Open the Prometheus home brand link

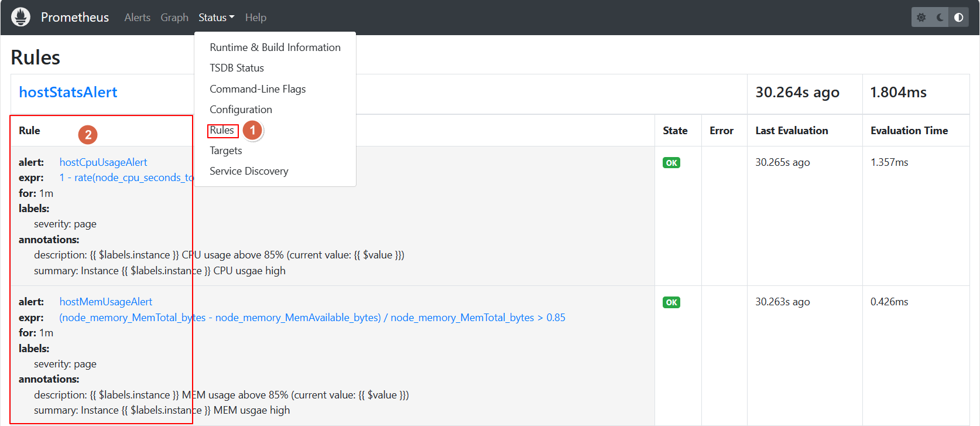coord(75,18)
